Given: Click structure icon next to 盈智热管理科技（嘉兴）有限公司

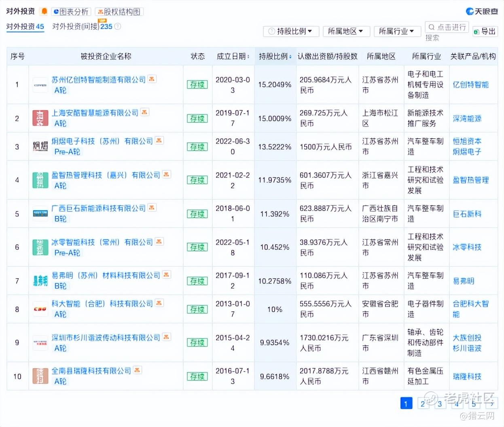Looking at the screenshot, I should coord(166,174).
